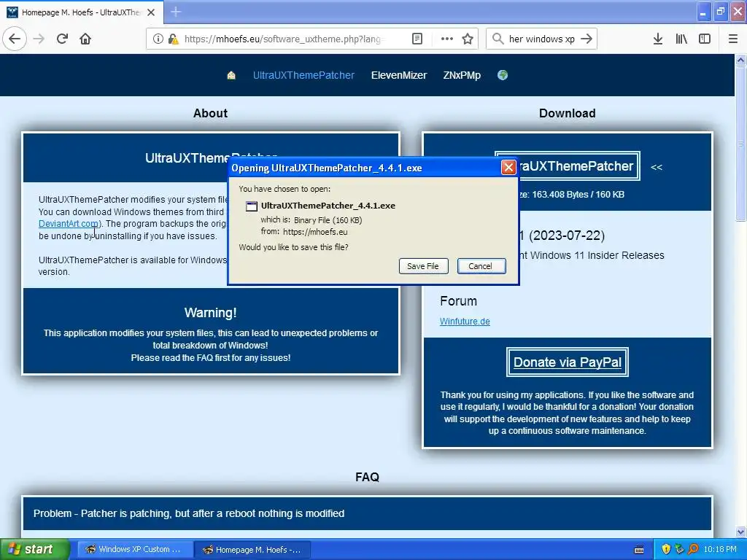The height and width of the screenshot is (560, 747).
Task: Open the Firefox hamburger menu
Action: click(x=732, y=39)
